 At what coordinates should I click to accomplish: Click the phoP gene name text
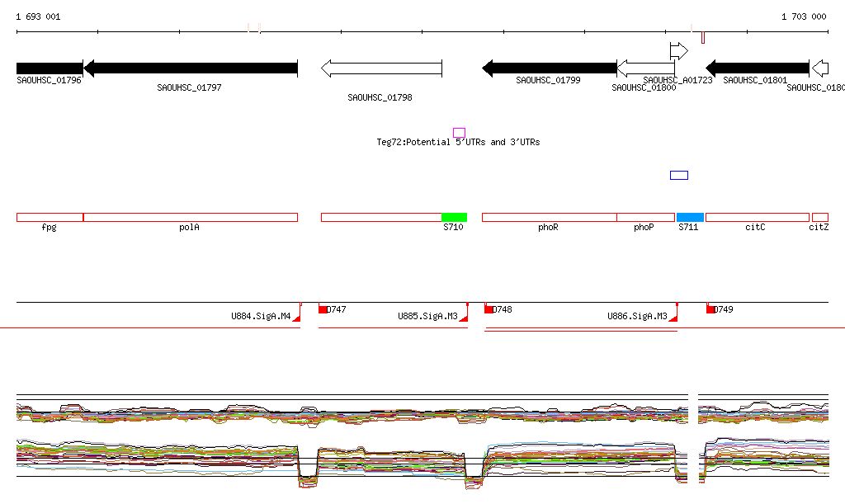[644, 227]
